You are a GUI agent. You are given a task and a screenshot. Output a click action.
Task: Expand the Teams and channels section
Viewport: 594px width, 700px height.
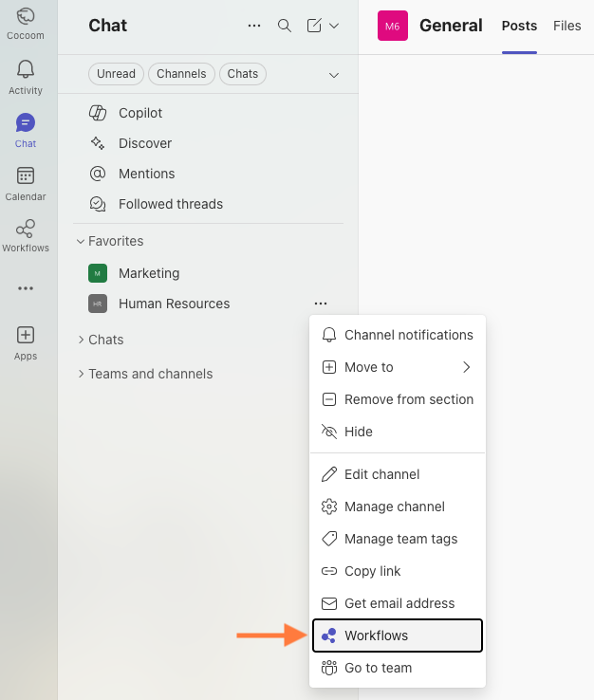pos(81,374)
